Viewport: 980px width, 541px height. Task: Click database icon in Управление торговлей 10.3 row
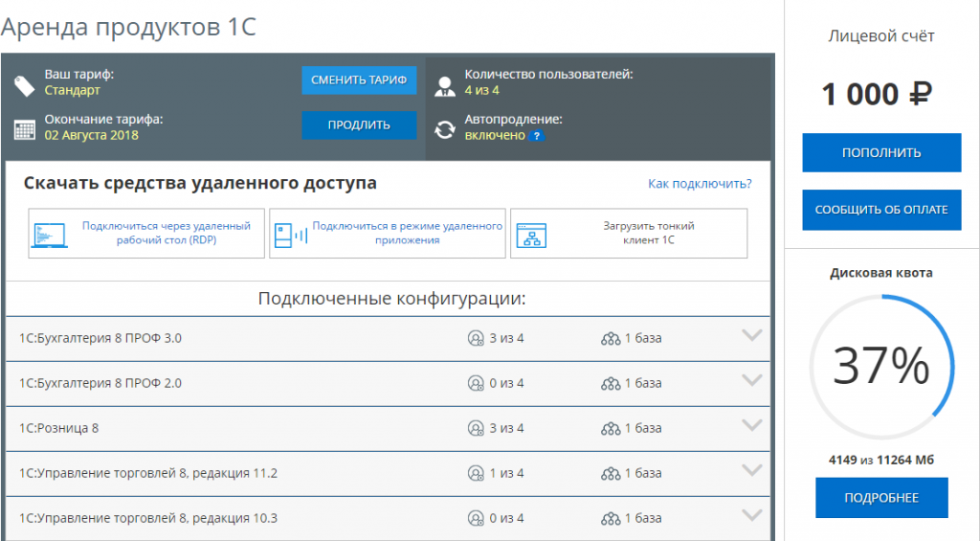(x=611, y=519)
